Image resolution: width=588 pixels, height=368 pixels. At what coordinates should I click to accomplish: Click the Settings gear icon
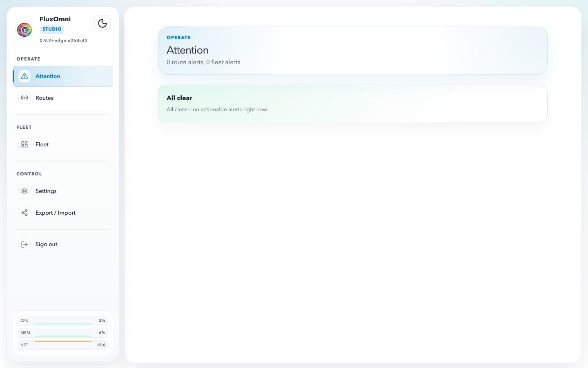click(24, 191)
